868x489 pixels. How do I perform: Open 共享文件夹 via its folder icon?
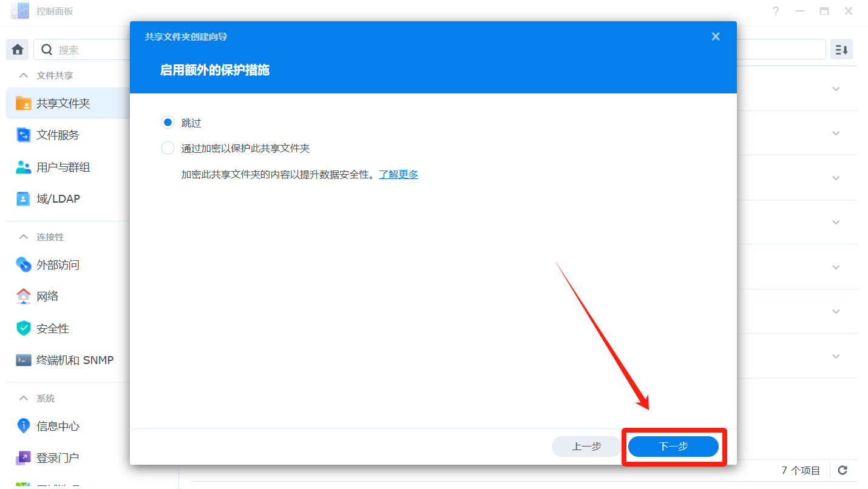(x=23, y=103)
